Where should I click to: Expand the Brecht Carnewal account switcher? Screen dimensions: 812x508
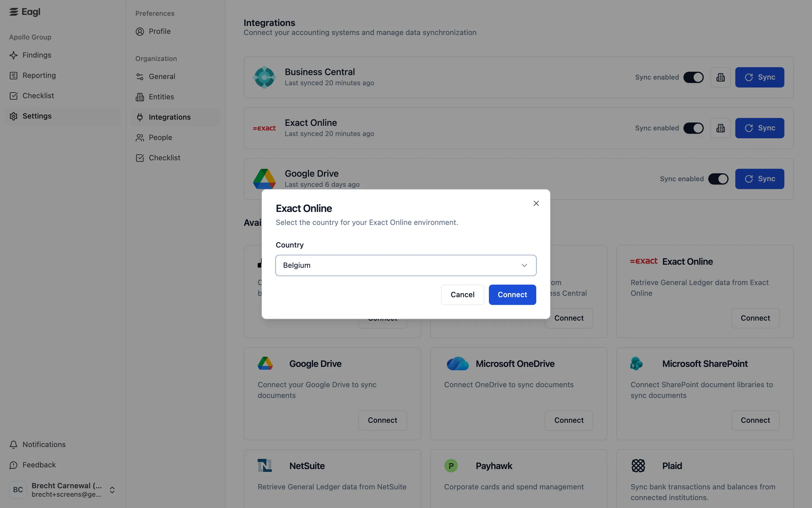[112, 490]
